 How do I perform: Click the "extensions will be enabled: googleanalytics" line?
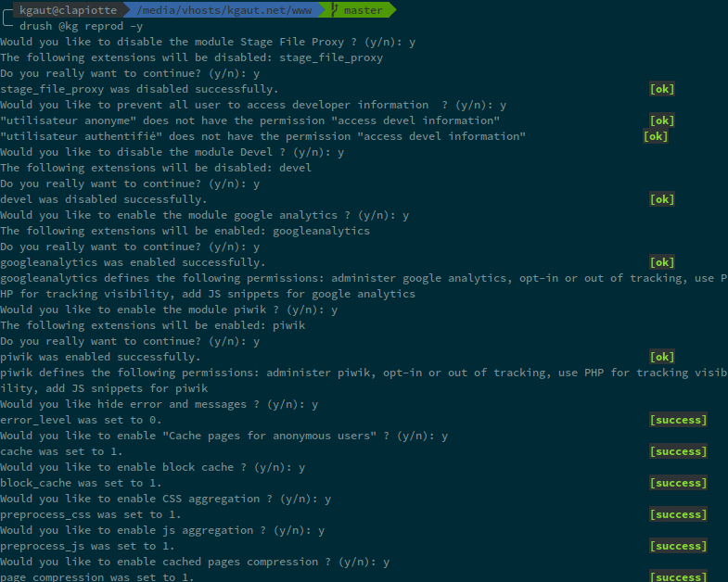[185, 232]
